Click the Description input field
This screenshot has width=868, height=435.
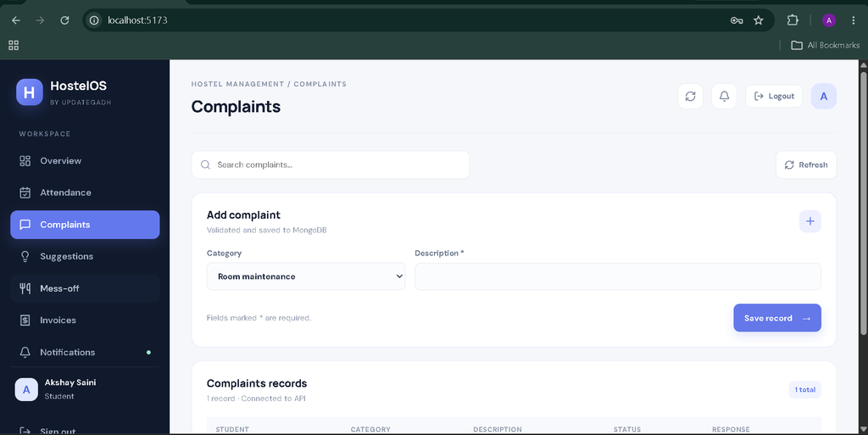click(618, 276)
